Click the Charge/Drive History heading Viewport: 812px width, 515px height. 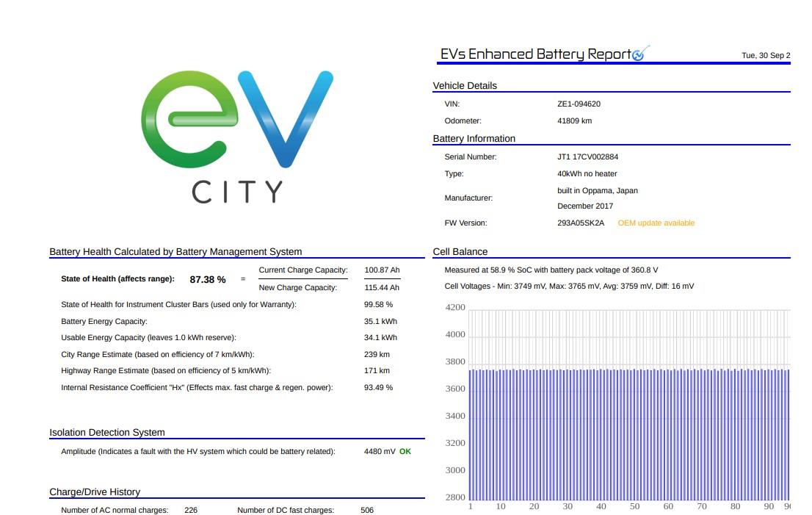pos(95,492)
